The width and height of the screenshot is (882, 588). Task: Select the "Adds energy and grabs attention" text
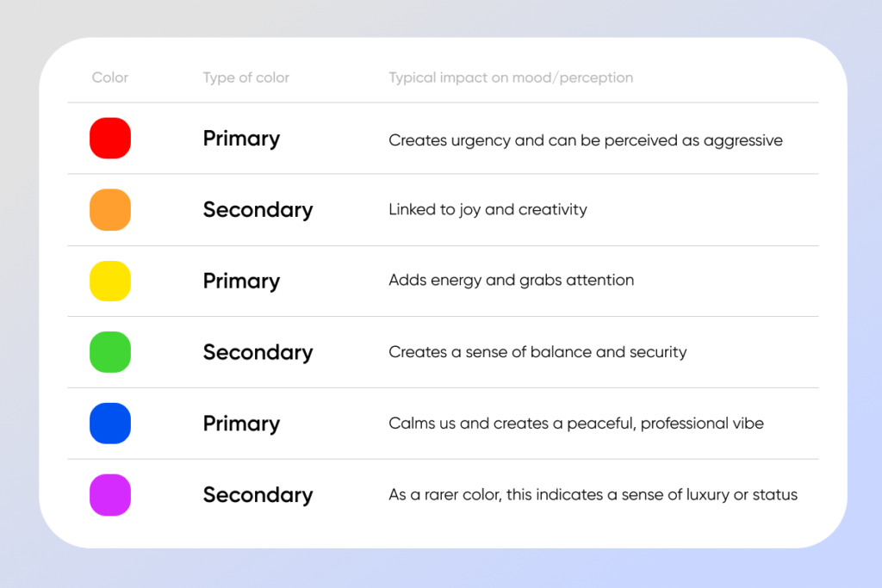511,280
